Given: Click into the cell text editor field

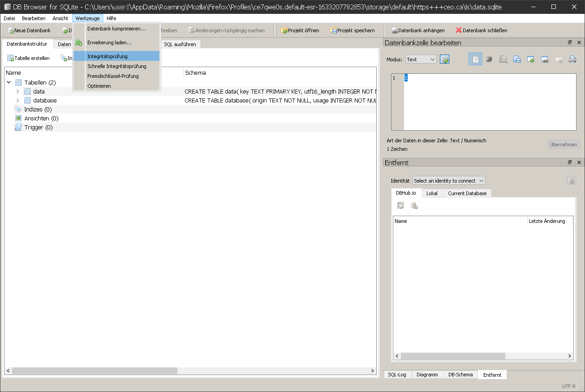Looking at the screenshot, I should pyautogui.click(x=490, y=102).
